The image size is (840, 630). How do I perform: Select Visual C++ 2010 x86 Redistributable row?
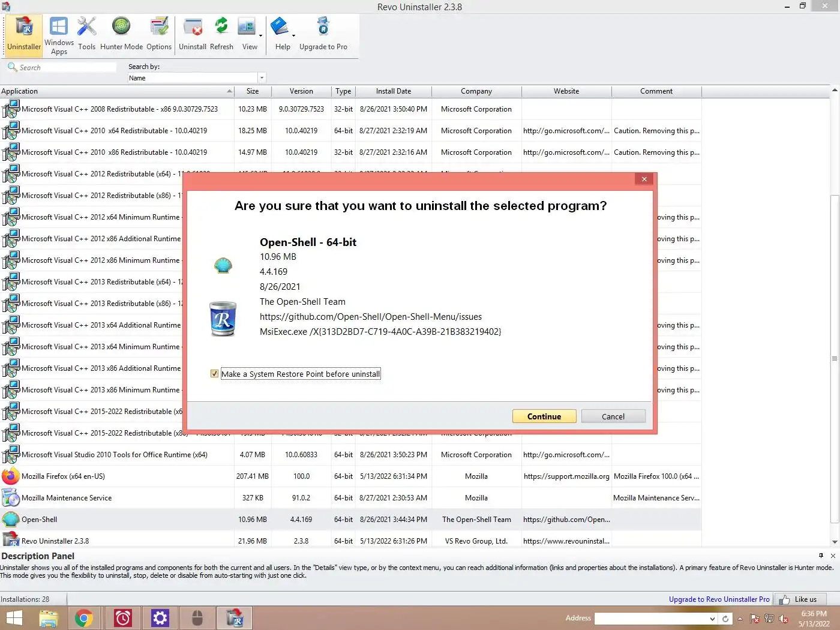point(351,152)
